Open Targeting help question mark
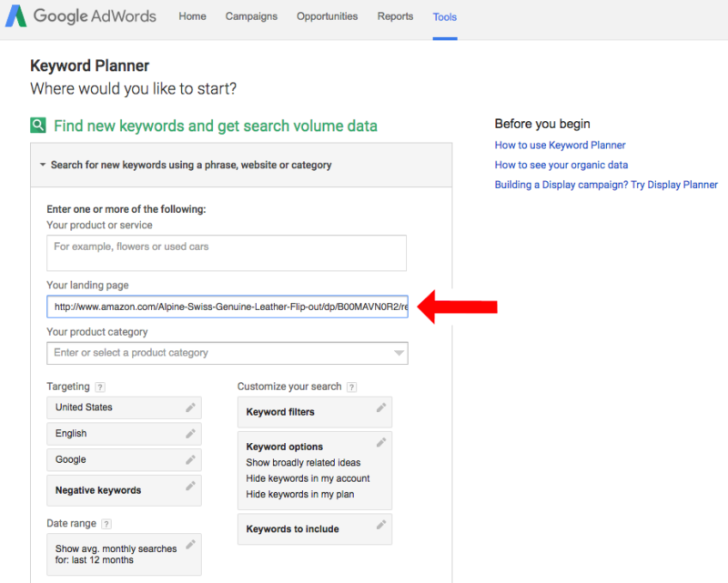Image resolution: width=728 pixels, height=583 pixels. [100, 387]
